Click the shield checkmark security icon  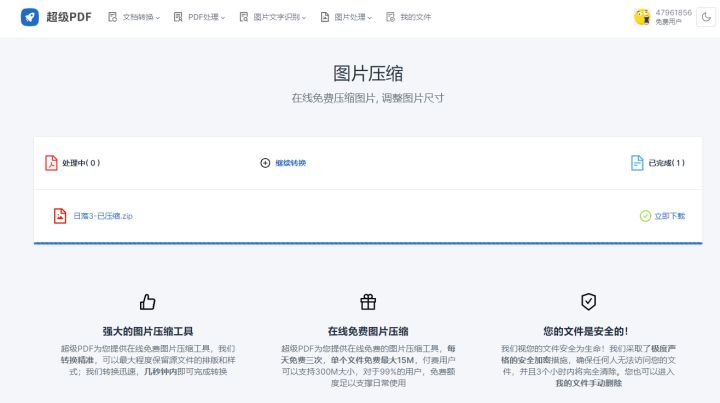(x=588, y=302)
